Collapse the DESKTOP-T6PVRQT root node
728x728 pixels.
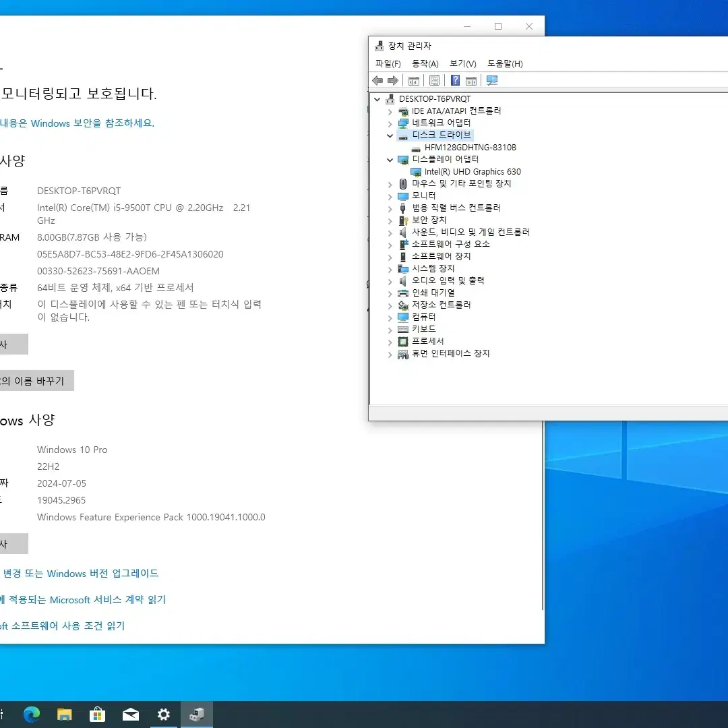click(377, 99)
